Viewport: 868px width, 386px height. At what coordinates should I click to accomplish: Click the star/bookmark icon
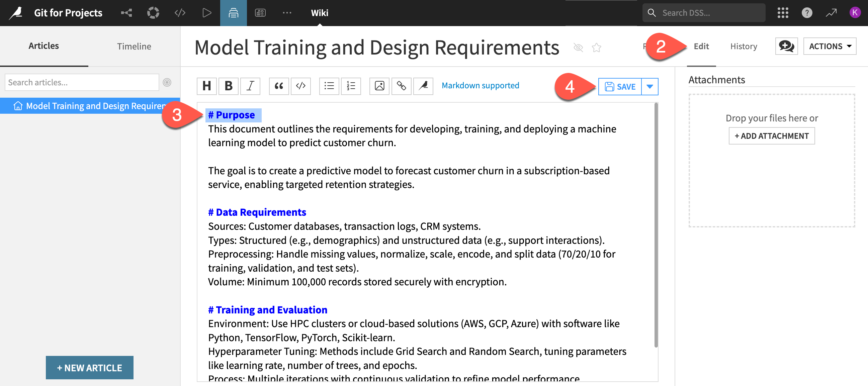tap(597, 47)
